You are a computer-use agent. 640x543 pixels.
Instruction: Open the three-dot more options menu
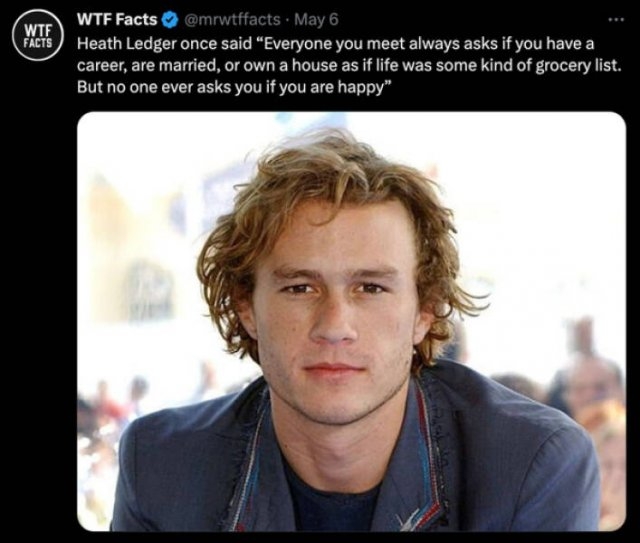coord(616,19)
